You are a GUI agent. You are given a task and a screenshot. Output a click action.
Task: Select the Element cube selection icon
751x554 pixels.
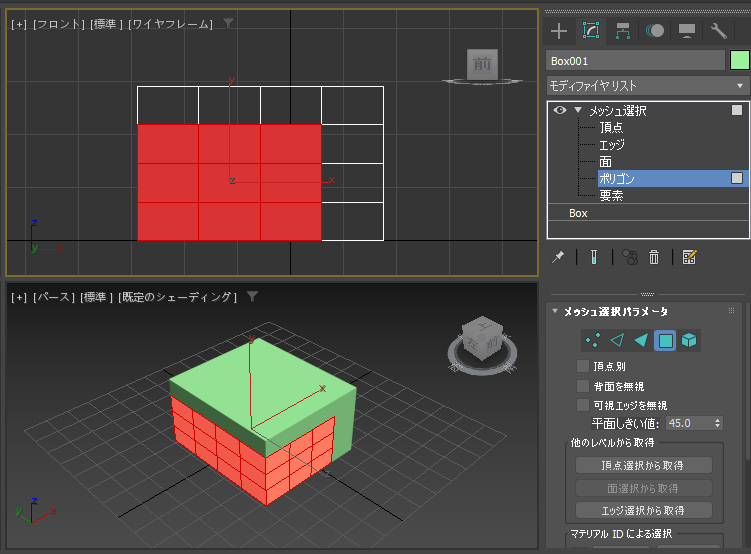click(689, 340)
